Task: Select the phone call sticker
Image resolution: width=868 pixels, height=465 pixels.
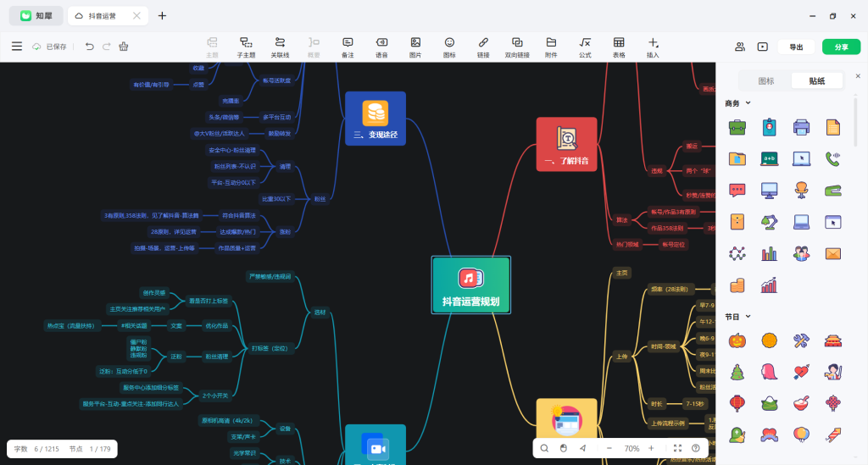Action: [x=833, y=158]
